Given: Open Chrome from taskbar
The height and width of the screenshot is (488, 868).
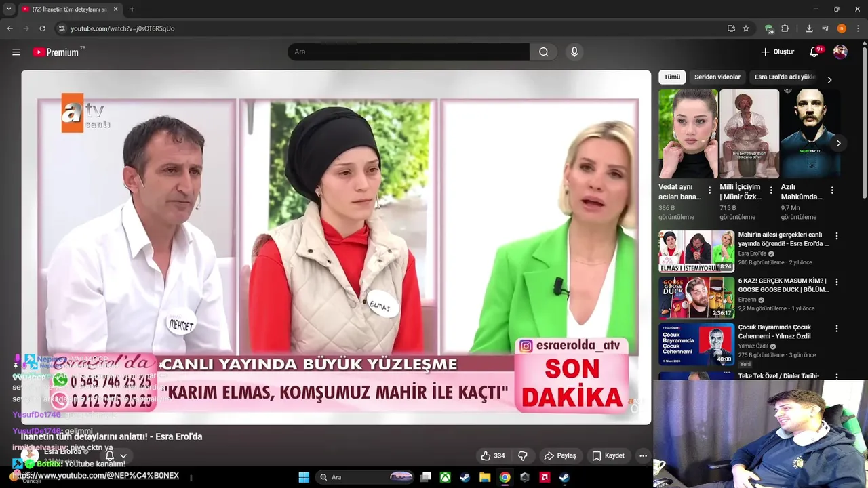Looking at the screenshot, I should 505,477.
